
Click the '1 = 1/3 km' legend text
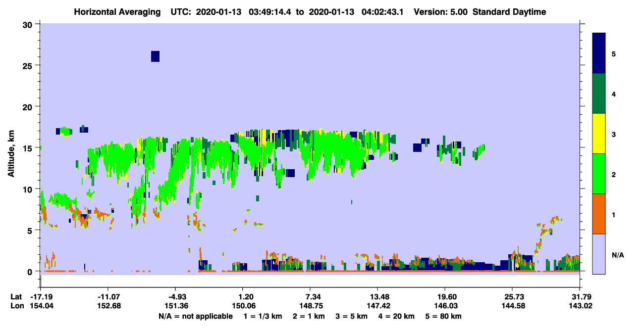(x=264, y=316)
